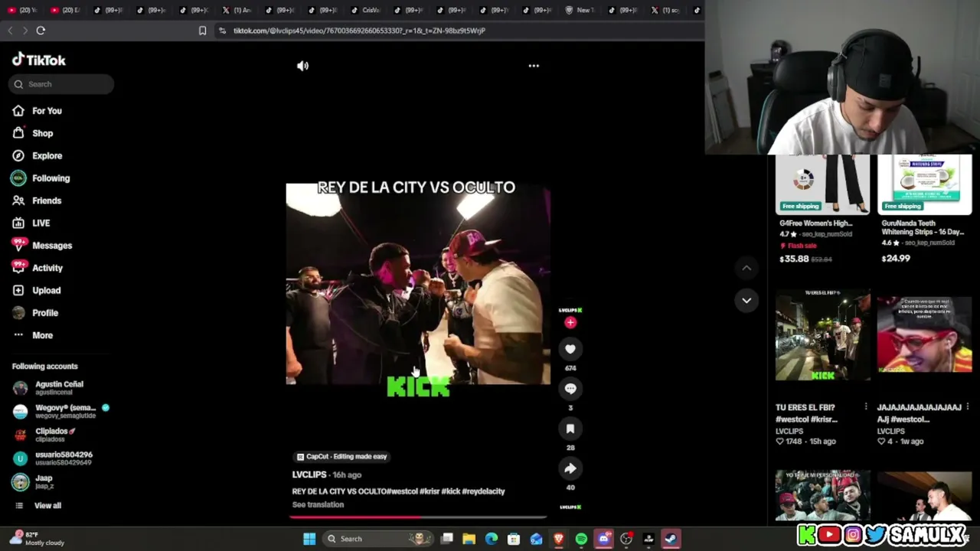
Task: Pause the REY DE LA CITY video
Action: click(x=418, y=283)
